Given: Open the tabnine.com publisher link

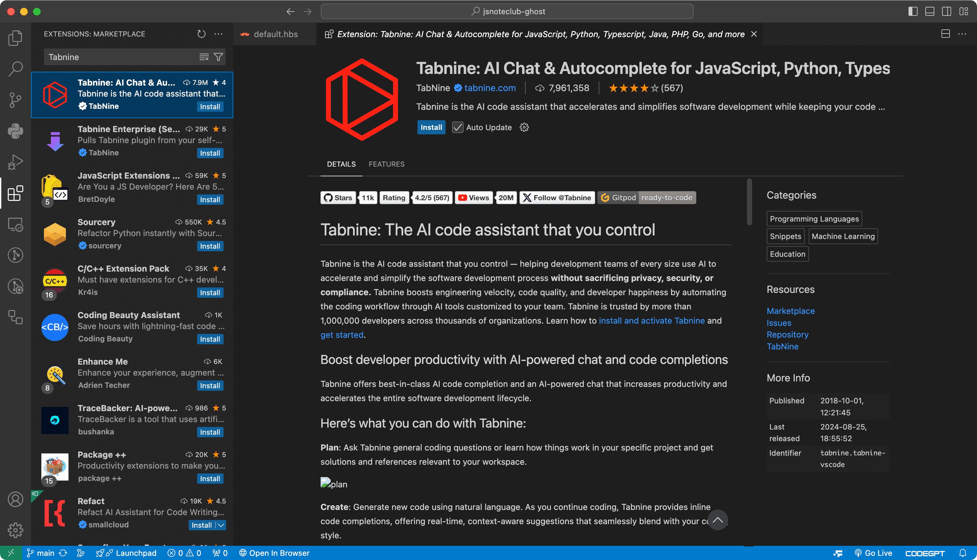Looking at the screenshot, I should click(x=490, y=88).
